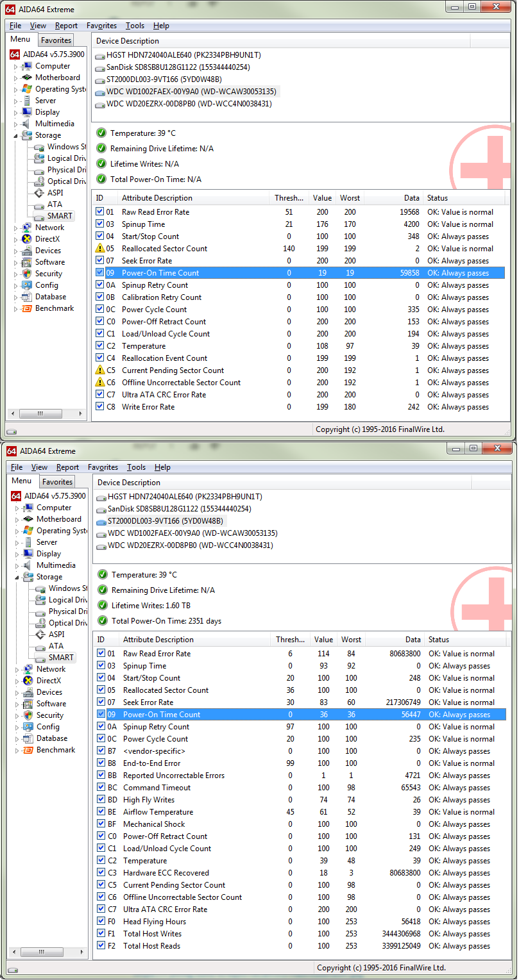The height and width of the screenshot is (980, 519).
Task: Click Devices icon in bottom window tree
Action: (28, 692)
